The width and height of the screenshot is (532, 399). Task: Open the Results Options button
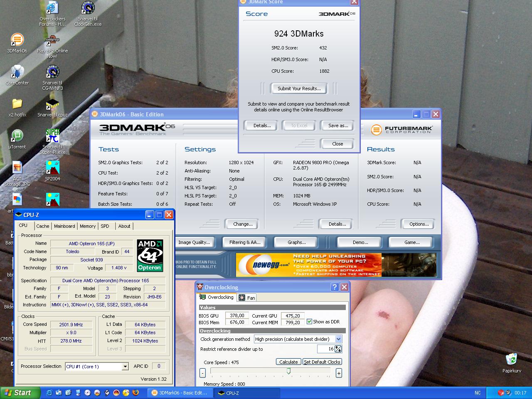[419, 224]
